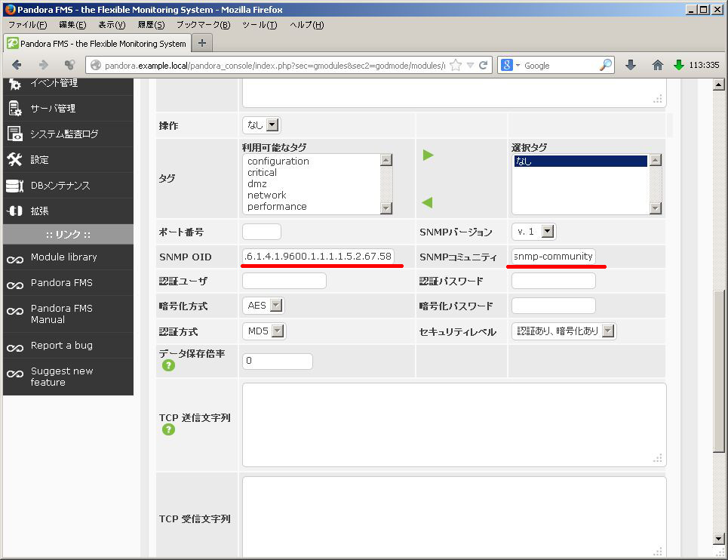The image size is (728, 560).
Task: Click the データ保存倍率 input field
Action: (278, 361)
